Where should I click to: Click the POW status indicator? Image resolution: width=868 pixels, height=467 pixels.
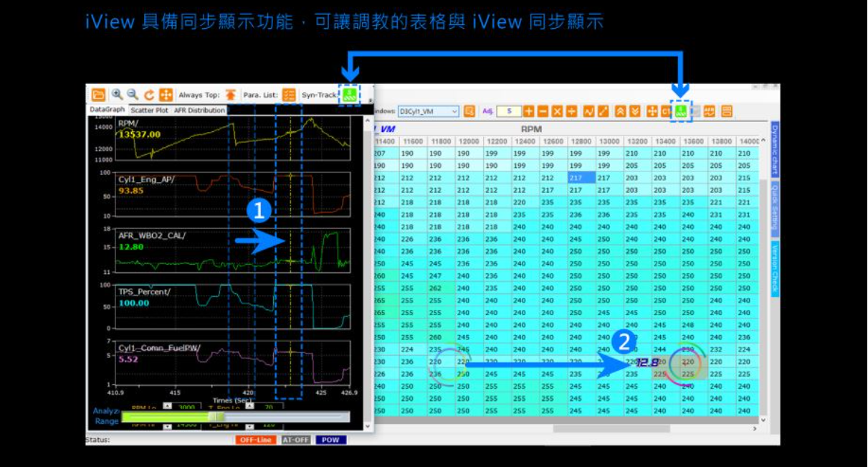[330, 440]
